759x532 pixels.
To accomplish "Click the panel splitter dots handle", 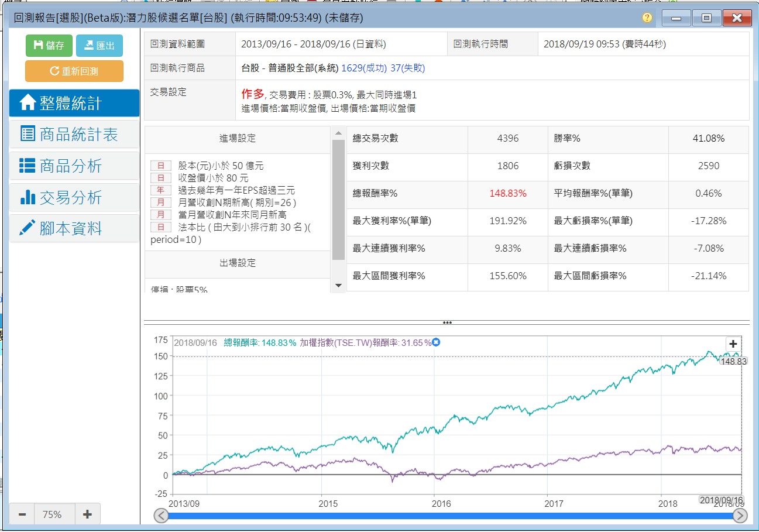I will tap(447, 322).
